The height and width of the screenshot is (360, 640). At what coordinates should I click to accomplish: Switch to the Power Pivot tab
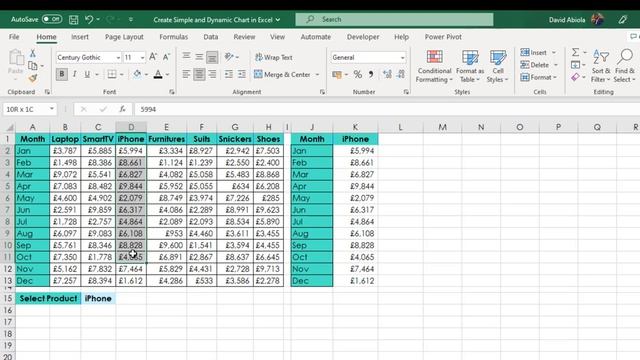(443, 37)
